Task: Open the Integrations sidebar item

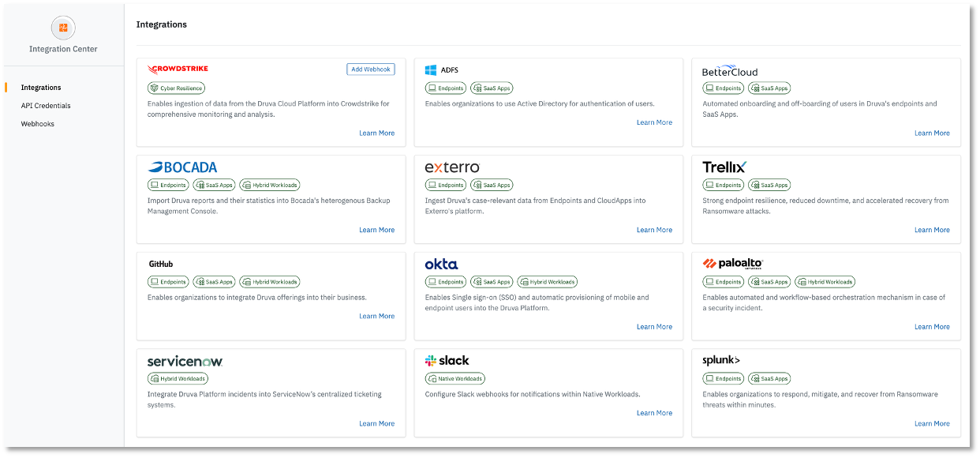Action: [41, 88]
